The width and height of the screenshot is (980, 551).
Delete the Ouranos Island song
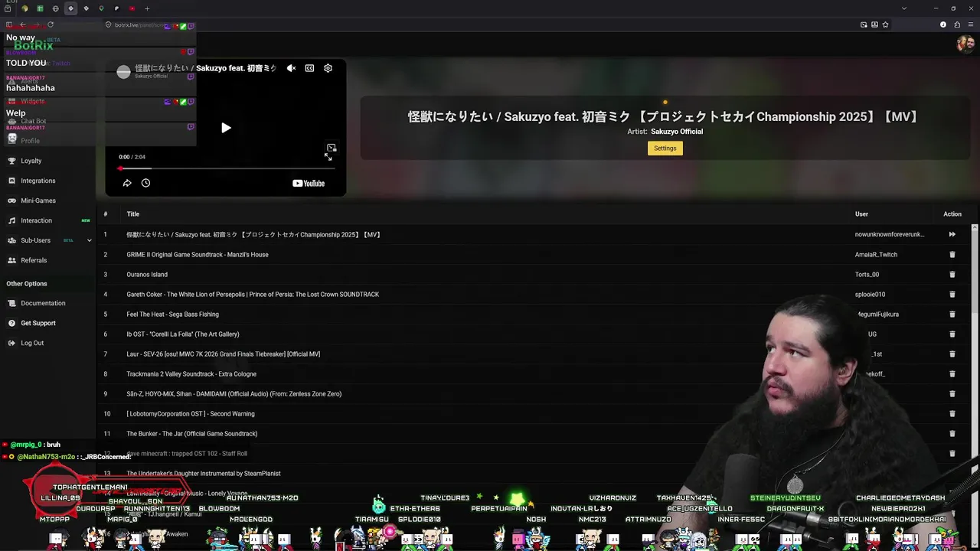(x=952, y=274)
